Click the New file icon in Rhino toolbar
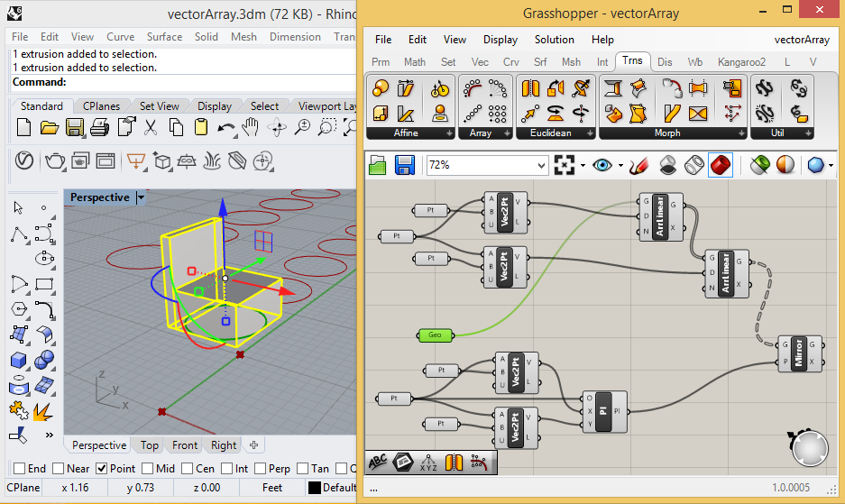Image resolution: width=845 pixels, height=504 pixels. click(x=23, y=128)
